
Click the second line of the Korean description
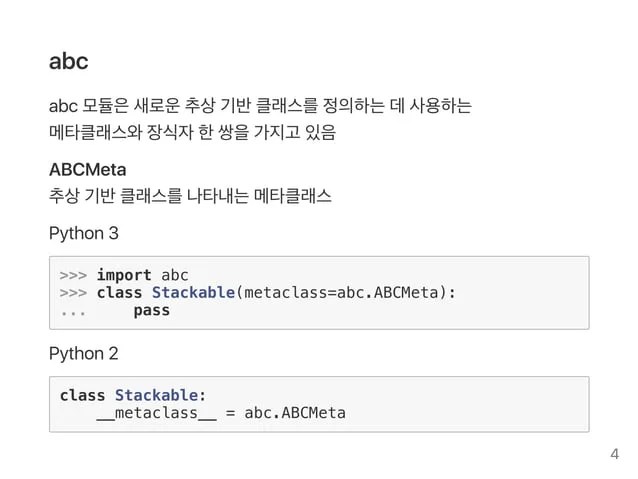(192, 132)
